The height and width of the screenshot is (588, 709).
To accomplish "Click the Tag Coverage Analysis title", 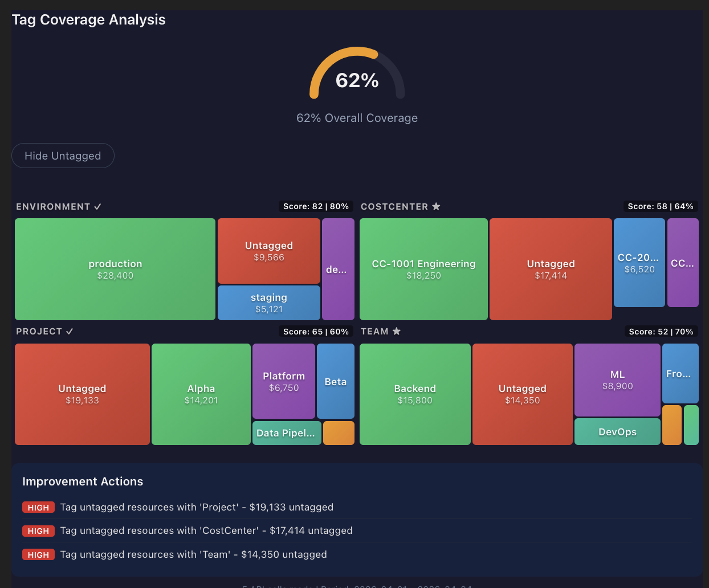I will tap(89, 19).
